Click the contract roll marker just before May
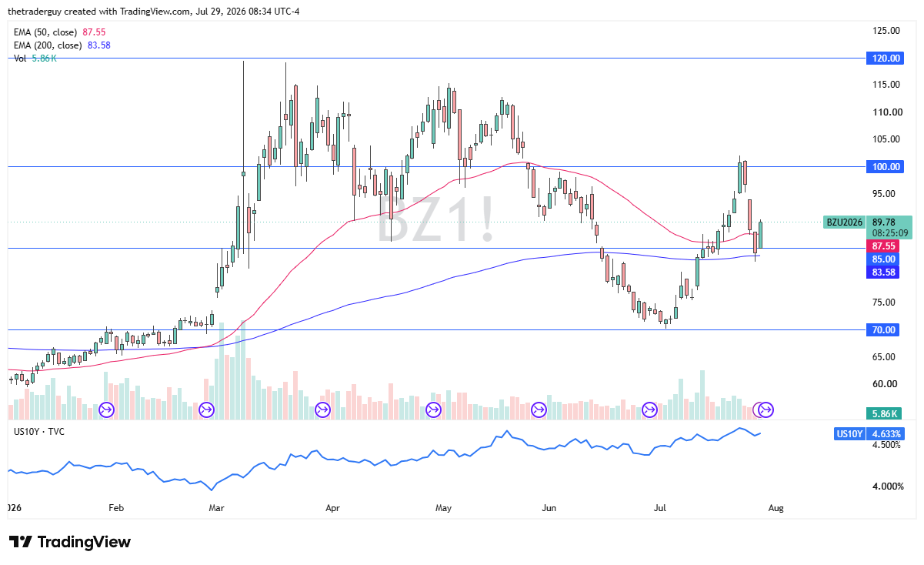The height and width of the screenshot is (565, 924). (433, 410)
